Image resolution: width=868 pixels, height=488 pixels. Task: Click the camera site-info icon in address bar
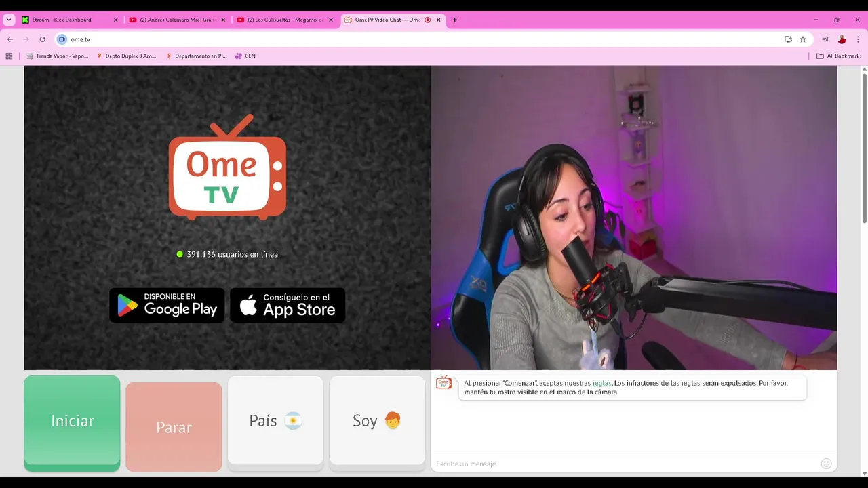(x=62, y=39)
